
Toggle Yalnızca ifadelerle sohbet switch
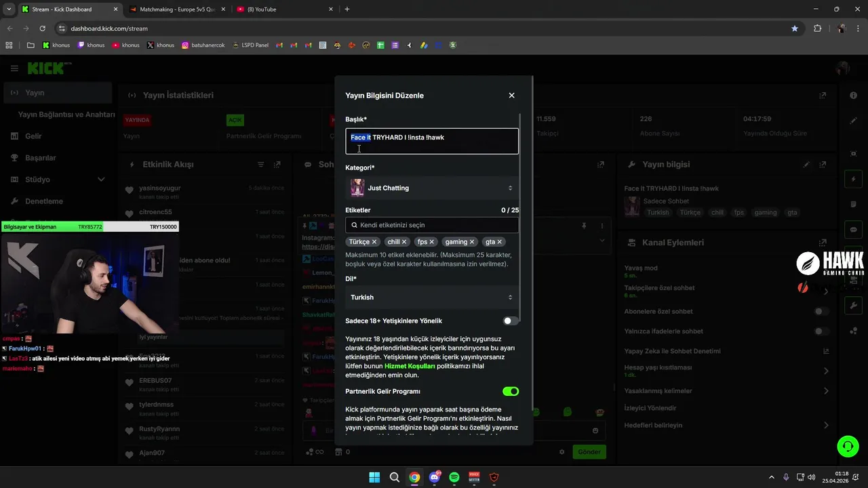[x=821, y=331]
